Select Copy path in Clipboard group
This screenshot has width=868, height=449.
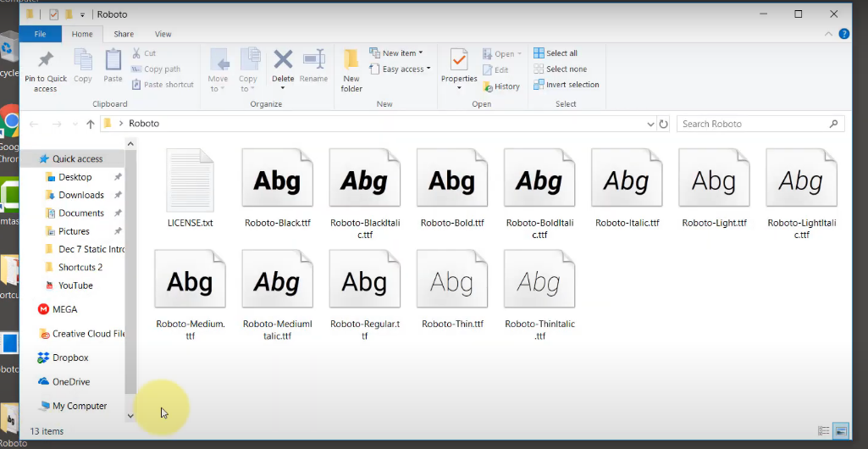[x=156, y=69]
